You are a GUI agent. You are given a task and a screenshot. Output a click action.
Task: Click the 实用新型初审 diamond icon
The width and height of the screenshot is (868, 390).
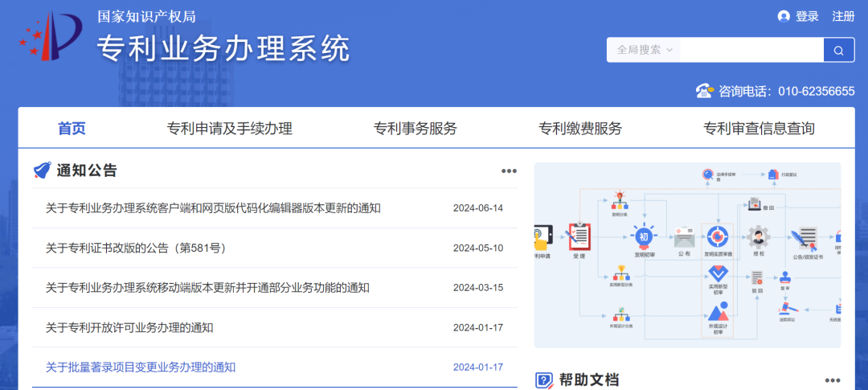tap(718, 274)
